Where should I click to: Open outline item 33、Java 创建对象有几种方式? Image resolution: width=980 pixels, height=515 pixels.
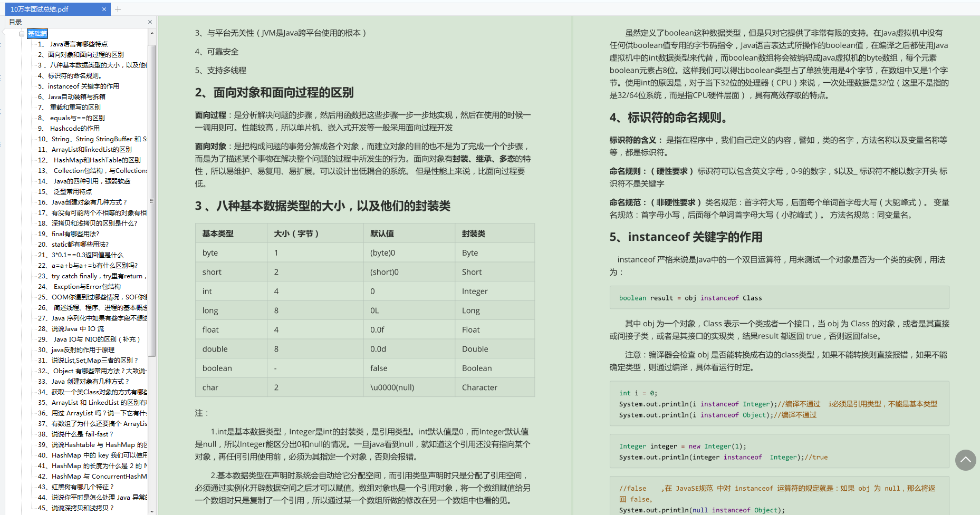tap(83, 382)
